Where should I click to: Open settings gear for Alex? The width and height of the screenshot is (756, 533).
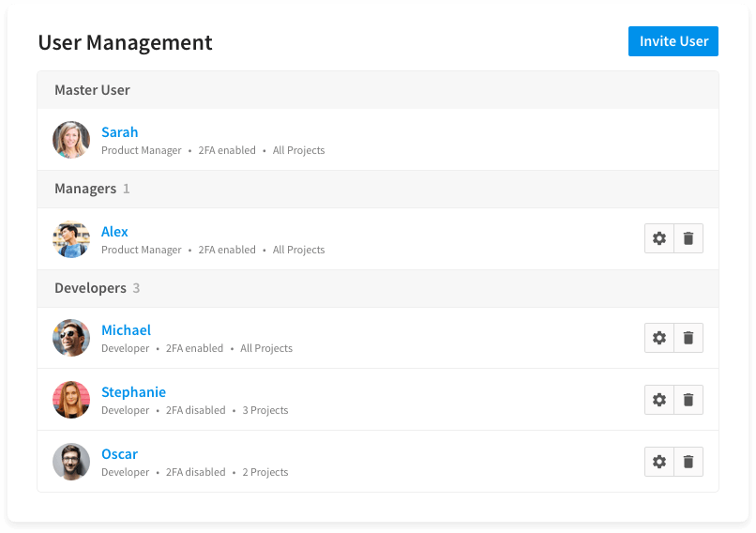tap(659, 238)
